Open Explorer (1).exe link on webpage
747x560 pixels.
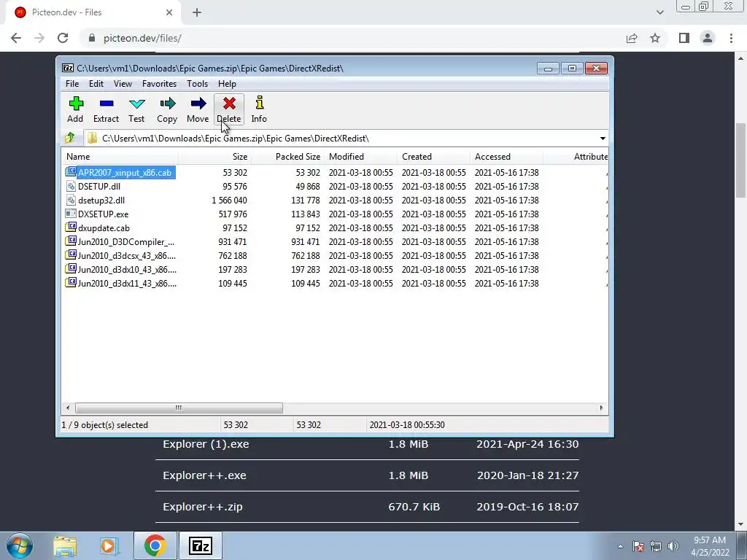click(x=206, y=444)
